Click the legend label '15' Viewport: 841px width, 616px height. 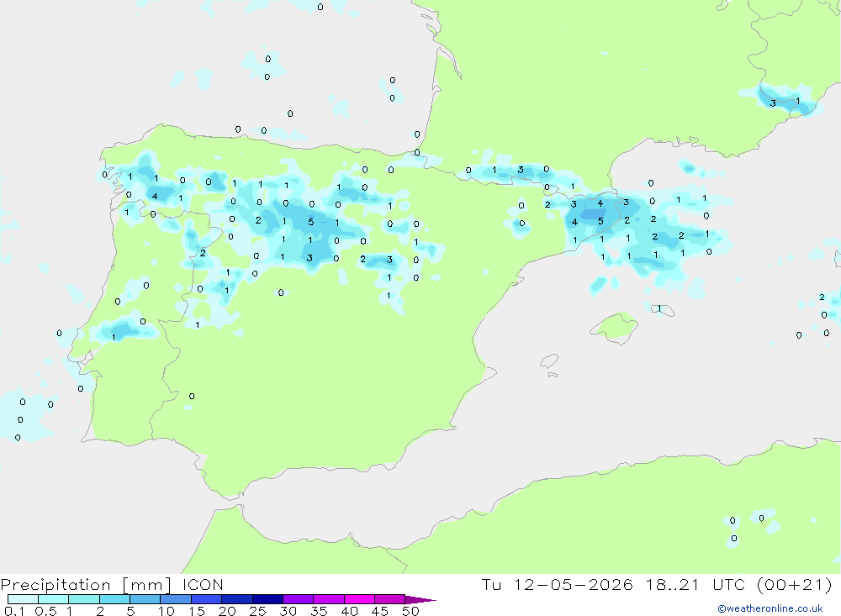[197, 611]
